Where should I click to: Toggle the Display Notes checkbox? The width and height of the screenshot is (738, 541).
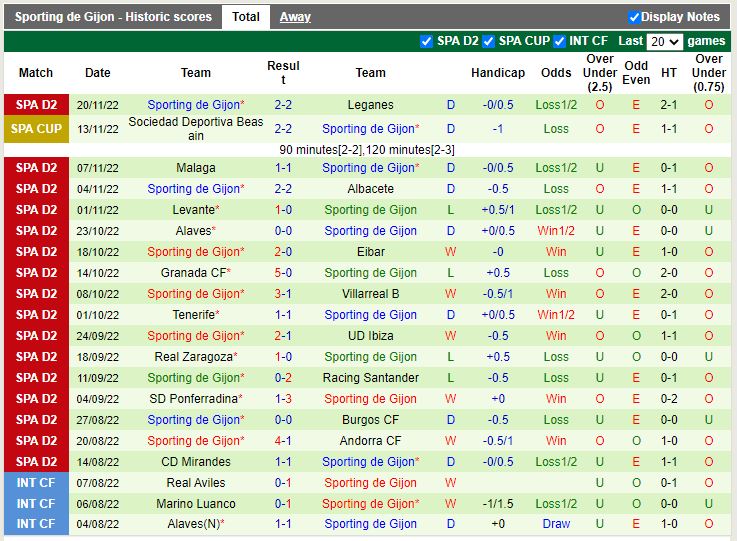[634, 17]
